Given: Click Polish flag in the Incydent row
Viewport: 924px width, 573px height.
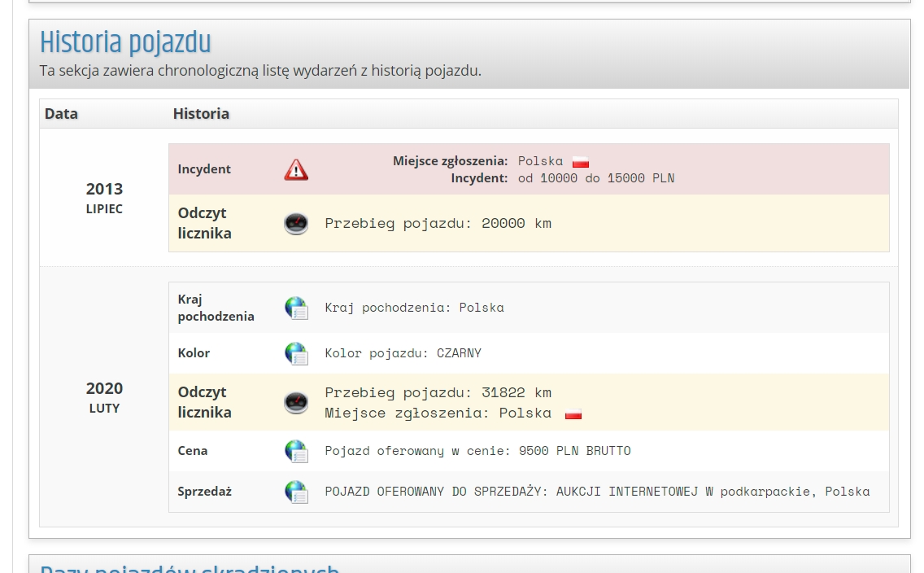Looking at the screenshot, I should click(x=580, y=162).
